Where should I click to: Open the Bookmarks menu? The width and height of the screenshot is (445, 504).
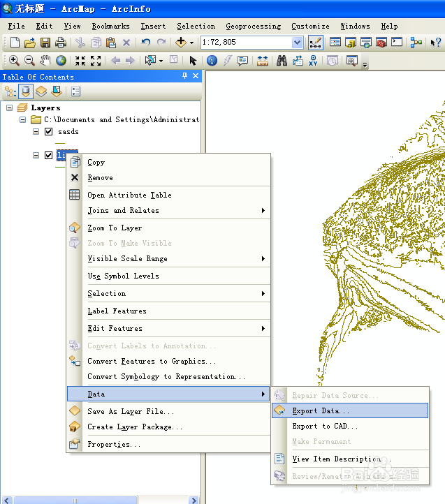click(x=110, y=26)
